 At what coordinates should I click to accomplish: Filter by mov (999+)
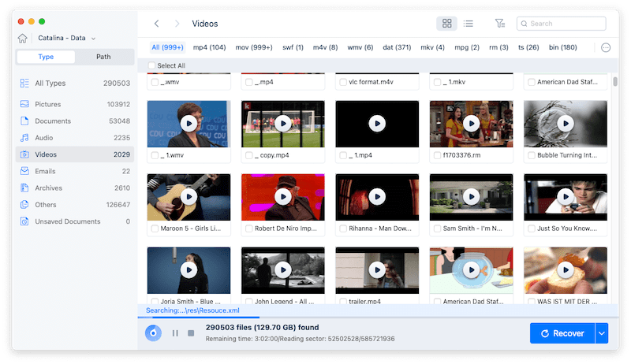click(x=254, y=47)
